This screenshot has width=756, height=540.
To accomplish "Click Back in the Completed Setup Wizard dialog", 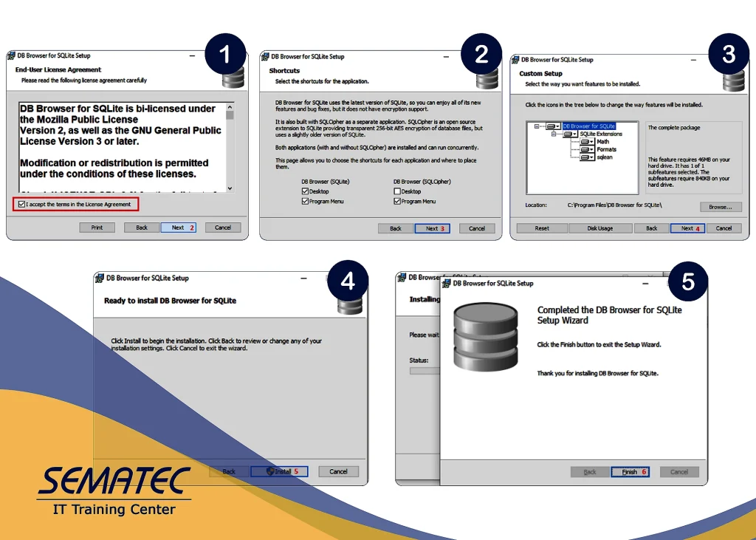I will (590, 472).
